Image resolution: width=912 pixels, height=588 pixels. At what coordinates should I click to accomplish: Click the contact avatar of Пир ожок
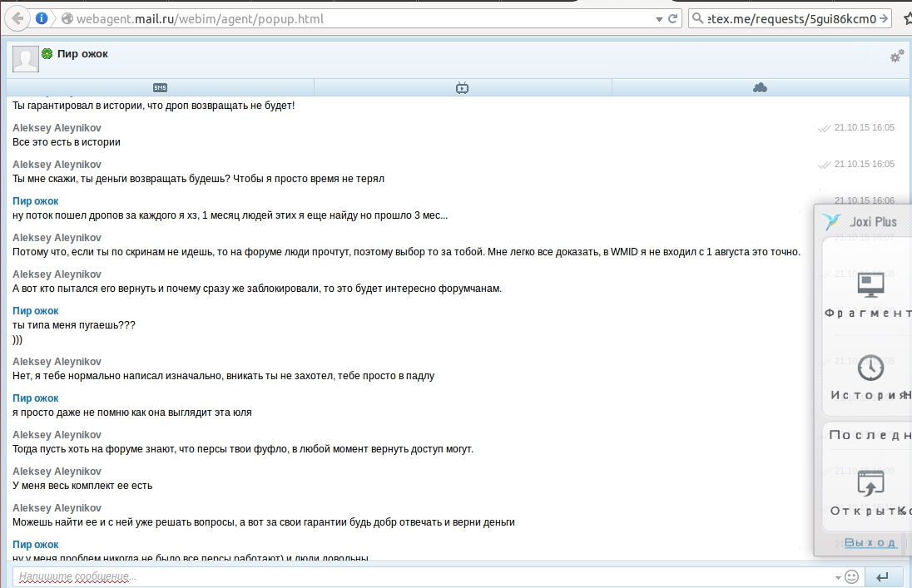26,59
